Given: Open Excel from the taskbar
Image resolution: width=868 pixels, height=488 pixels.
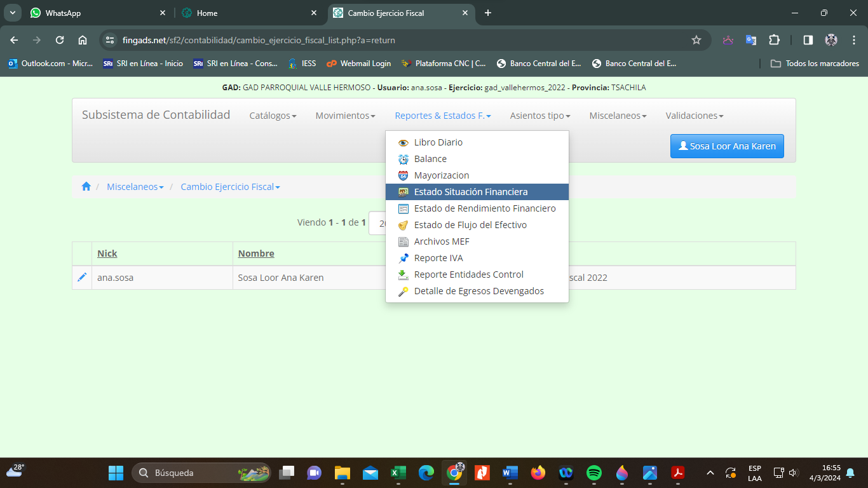Looking at the screenshot, I should point(398,473).
